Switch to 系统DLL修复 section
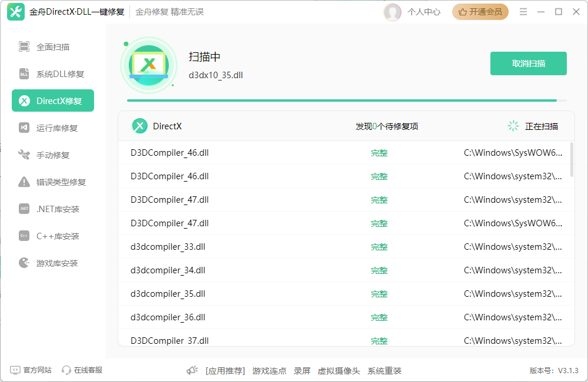 53,74
